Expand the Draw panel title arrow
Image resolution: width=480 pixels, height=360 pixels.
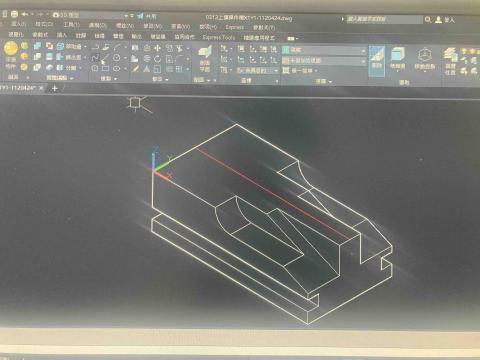[115, 79]
